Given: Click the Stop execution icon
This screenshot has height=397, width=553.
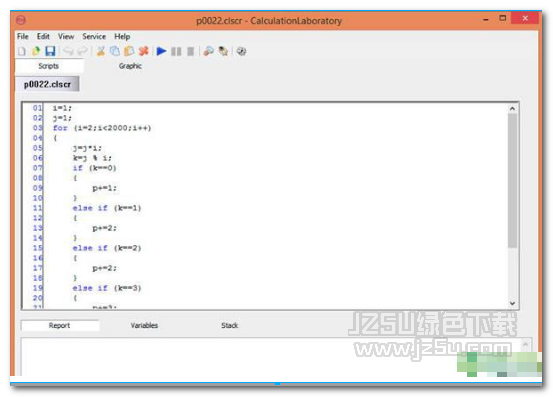Looking at the screenshot, I should (x=190, y=52).
